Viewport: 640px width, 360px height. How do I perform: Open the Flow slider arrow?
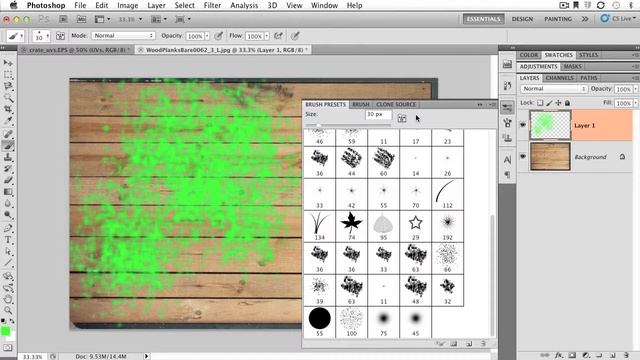coord(267,36)
